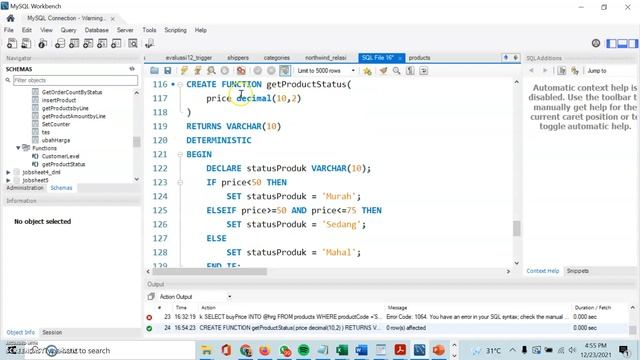This screenshot has height=360, width=640.
Task: Create a new schema icon
Action: (x=60, y=43)
